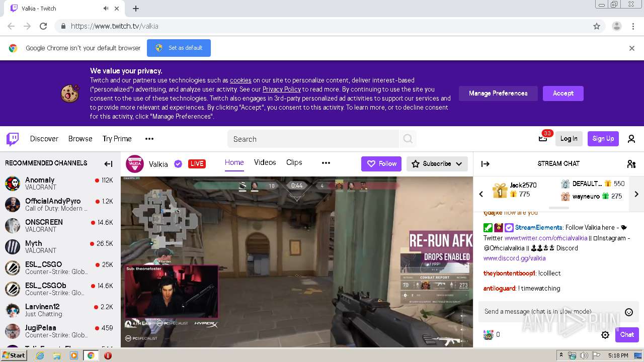Click Set as default button
Viewport: 644px width, 362px height.
179,48
